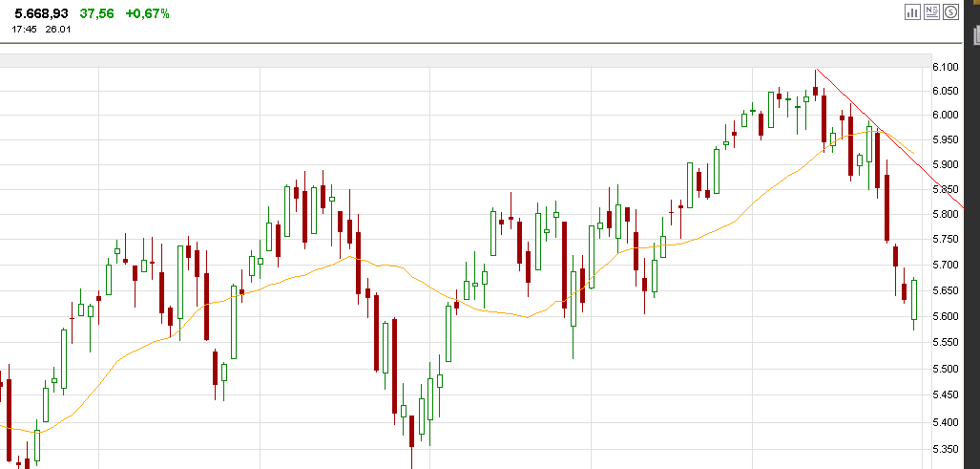The image size is (980, 469).
Task: Click the 5.800 price axis label
Action: click(x=945, y=215)
